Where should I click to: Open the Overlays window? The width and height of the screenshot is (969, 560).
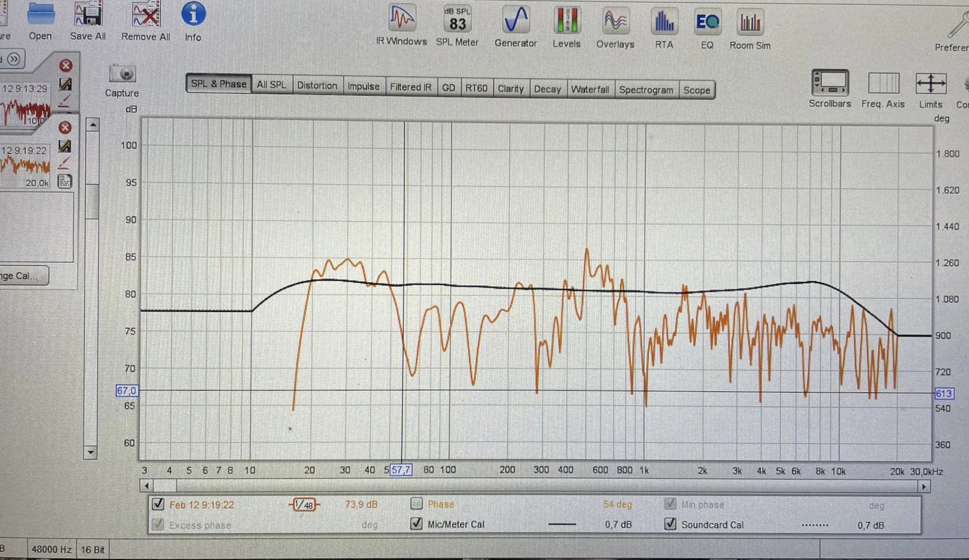pyautogui.click(x=615, y=28)
